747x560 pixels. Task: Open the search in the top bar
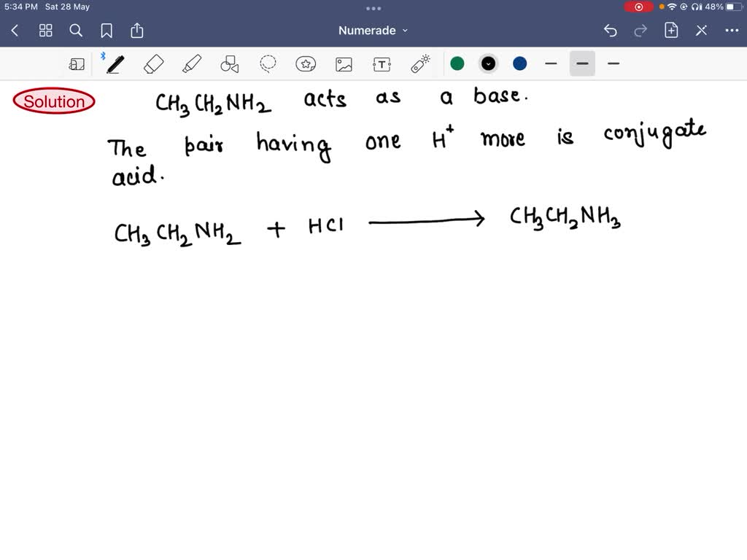tap(76, 31)
